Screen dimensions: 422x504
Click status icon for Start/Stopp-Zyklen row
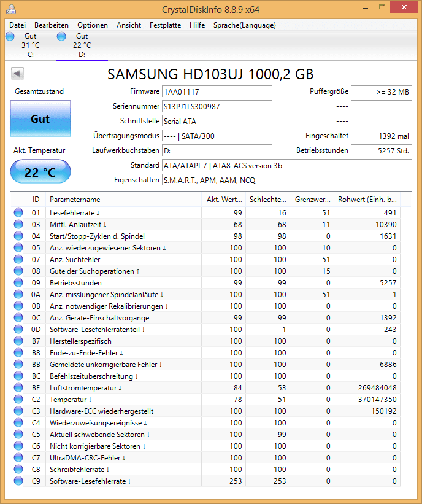tap(18, 236)
